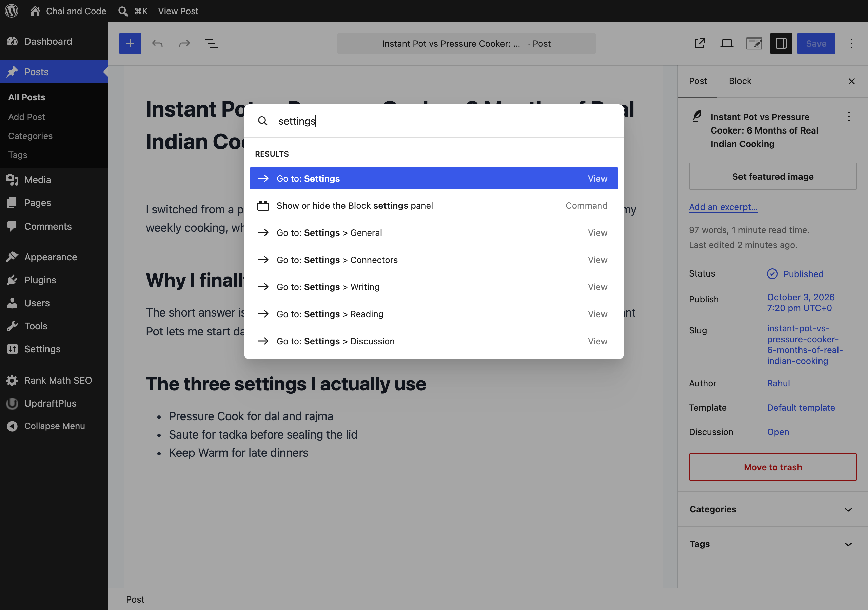
Task: Change the author Rahul
Action: pos(778,383)
